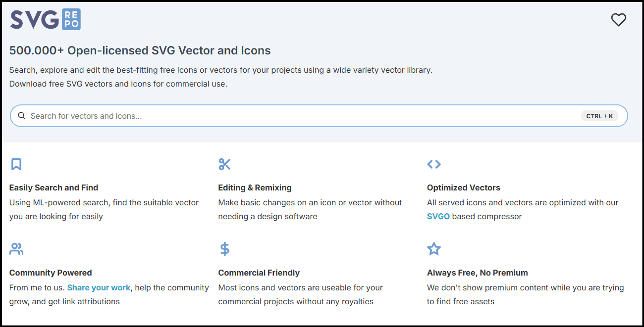Click the magnifying glass search icon
This screenshot has height=327, width=644.
[22, 115]
